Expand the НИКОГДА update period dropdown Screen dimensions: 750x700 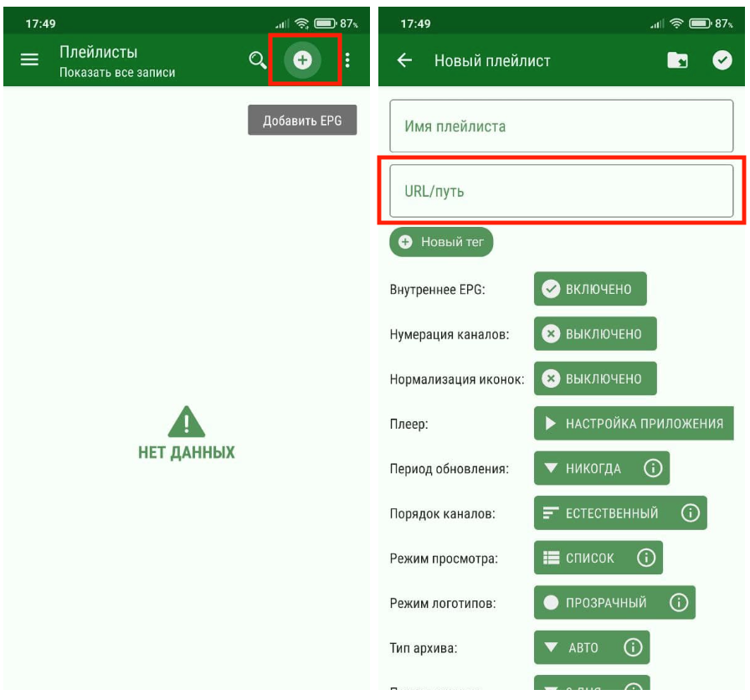click(x=583, y=468)
